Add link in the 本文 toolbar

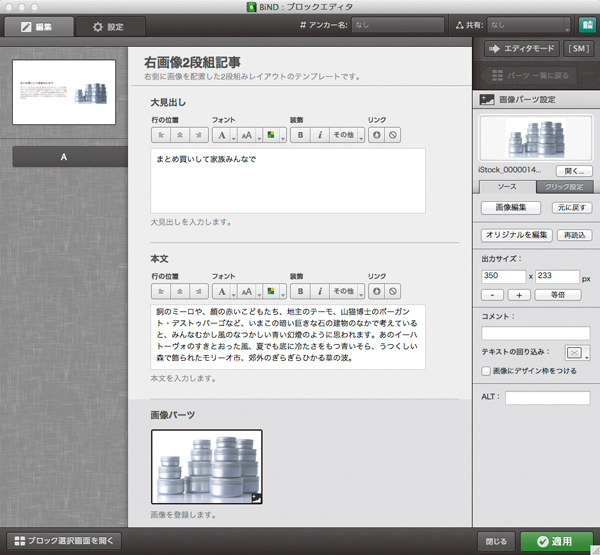click(376, 291)
